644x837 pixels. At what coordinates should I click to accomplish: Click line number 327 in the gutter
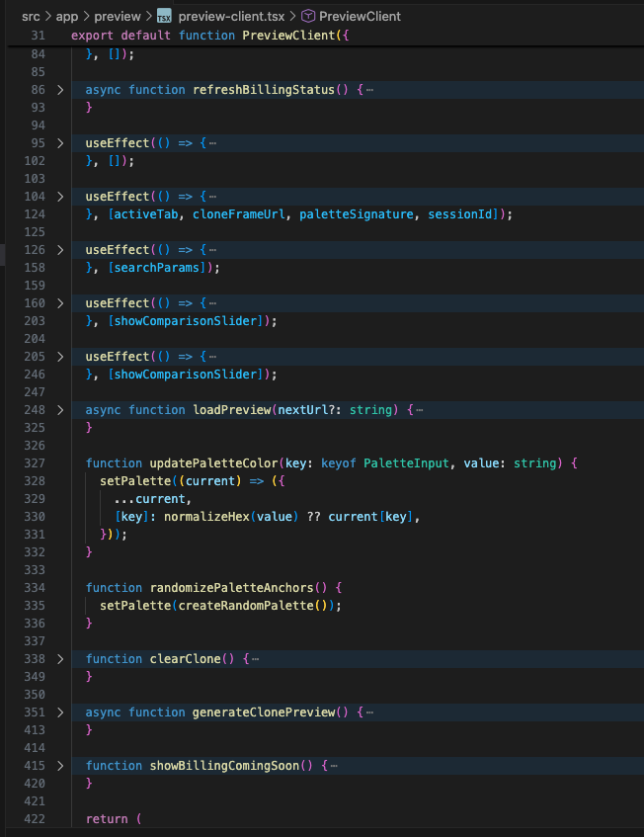click(x=35, y=463)
